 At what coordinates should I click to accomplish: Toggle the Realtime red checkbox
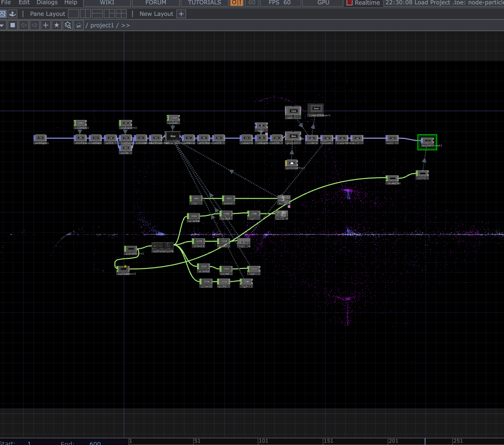[350, 2]
